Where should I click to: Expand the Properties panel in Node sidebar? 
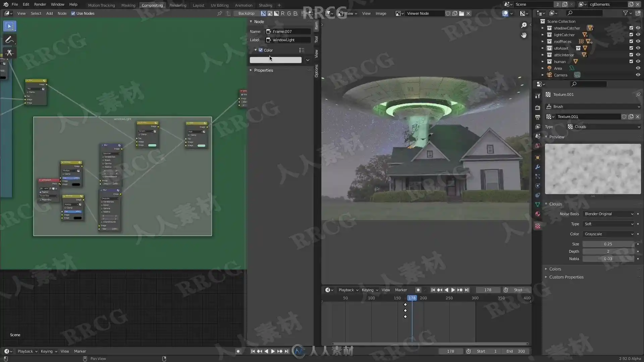(263, 70)
